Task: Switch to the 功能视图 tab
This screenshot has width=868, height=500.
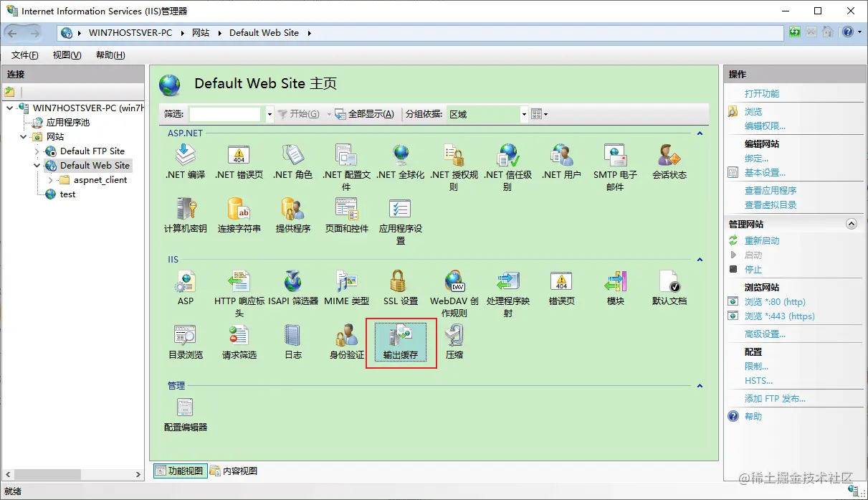Action: (x=180, y=471)
